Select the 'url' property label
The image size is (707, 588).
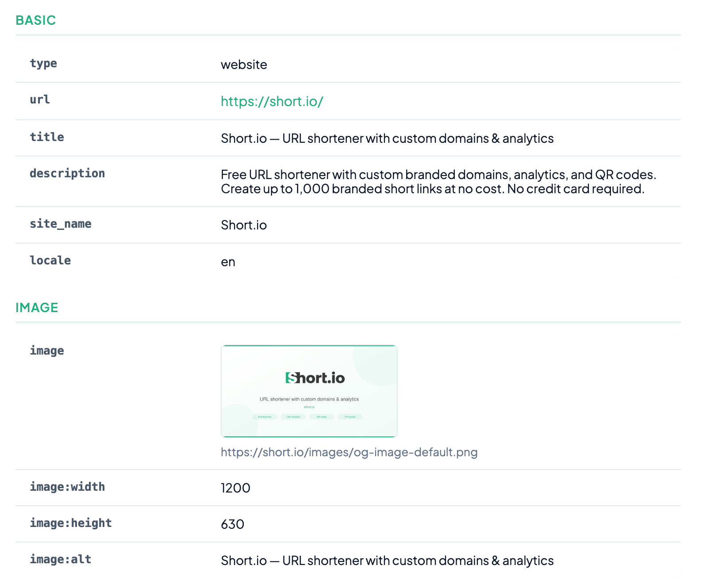pyautogui.click(x=40, y=99)
